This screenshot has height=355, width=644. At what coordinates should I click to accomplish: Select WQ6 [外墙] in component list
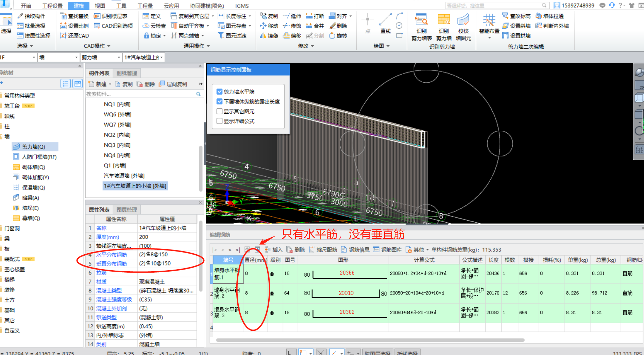(117, 114)
